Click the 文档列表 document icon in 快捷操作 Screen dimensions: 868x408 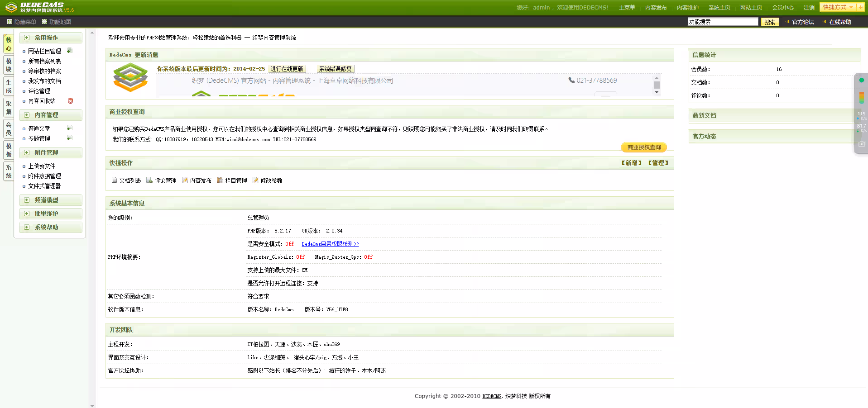pos(114,180)
